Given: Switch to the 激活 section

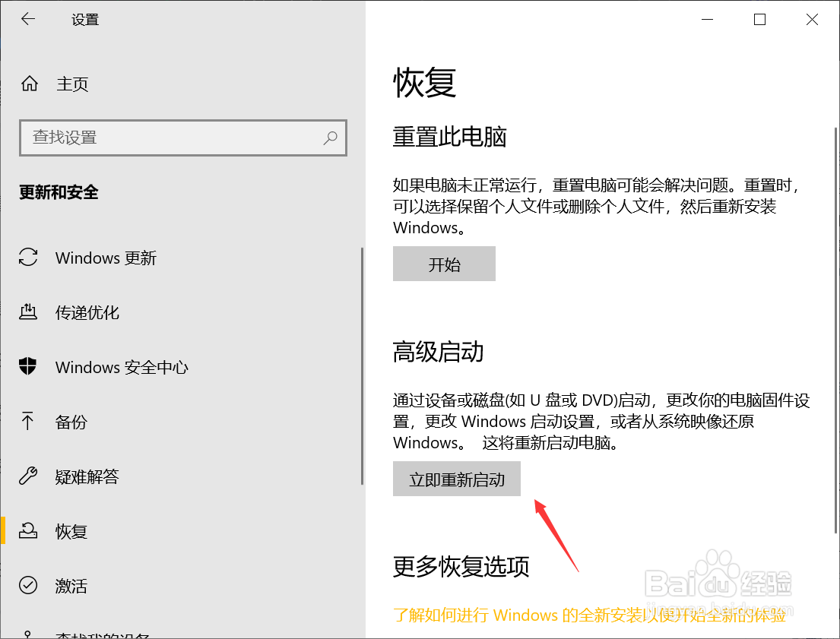Looking at the screenshot, I should [71, 586].
